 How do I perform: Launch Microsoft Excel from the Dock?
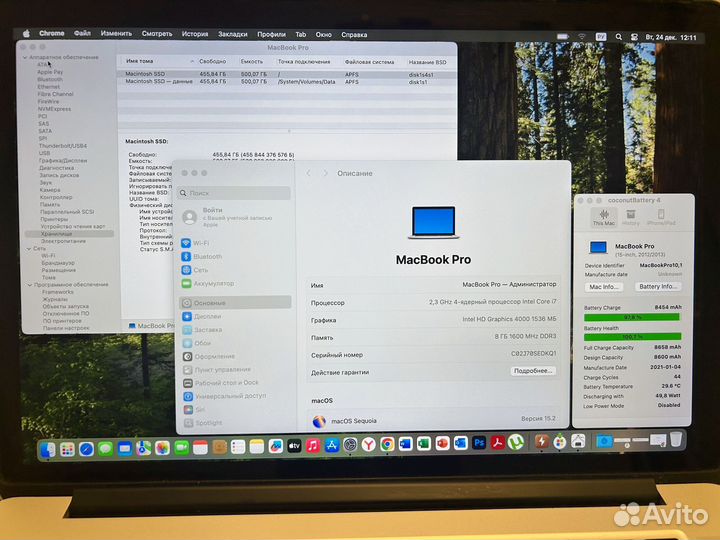(424, 444)
